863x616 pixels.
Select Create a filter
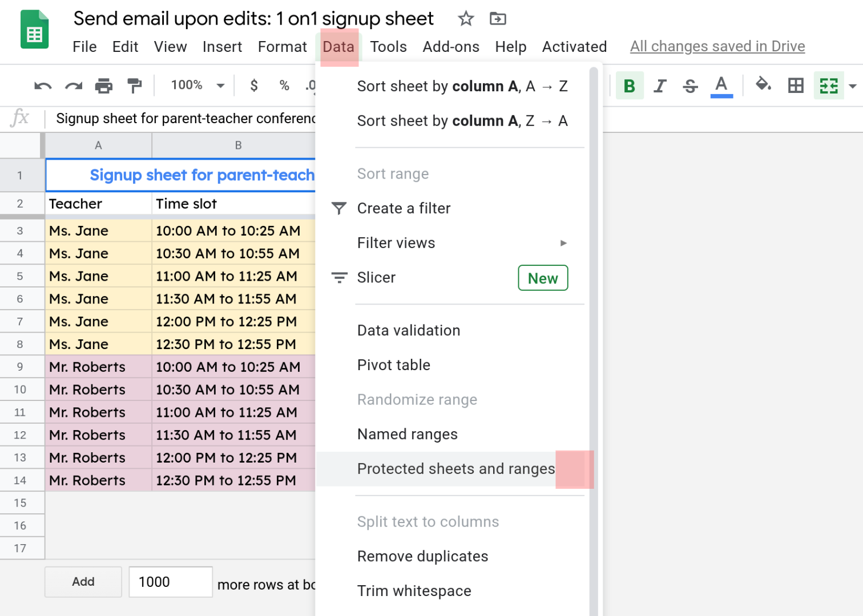tap(453, 208)
